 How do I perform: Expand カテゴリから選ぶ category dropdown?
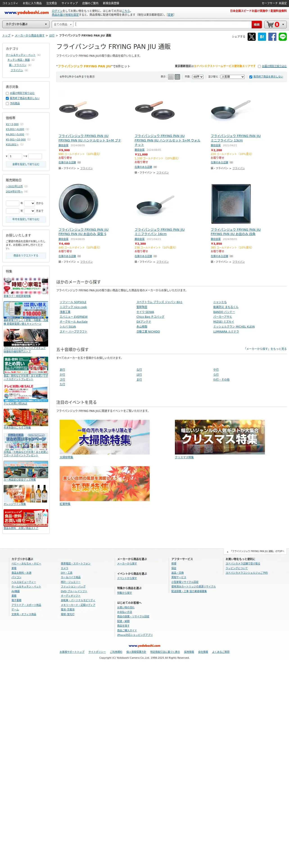26,24
